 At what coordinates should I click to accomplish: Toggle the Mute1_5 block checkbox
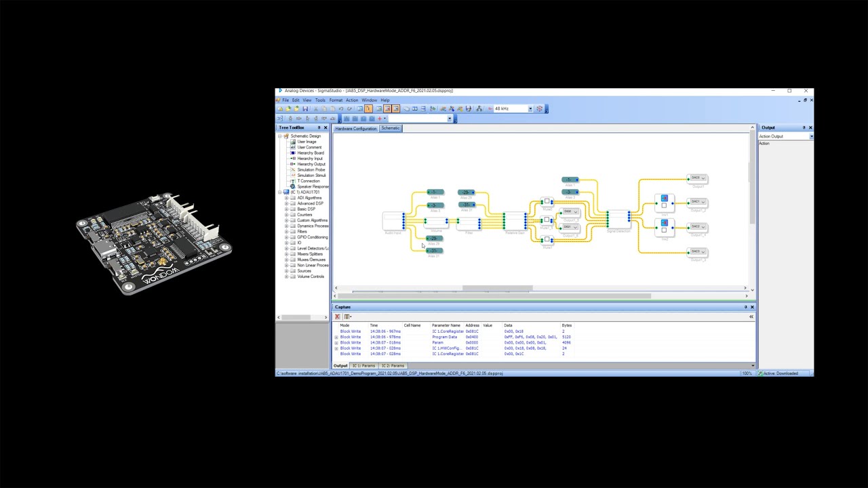pyautogui.click(x=547, y=220)
